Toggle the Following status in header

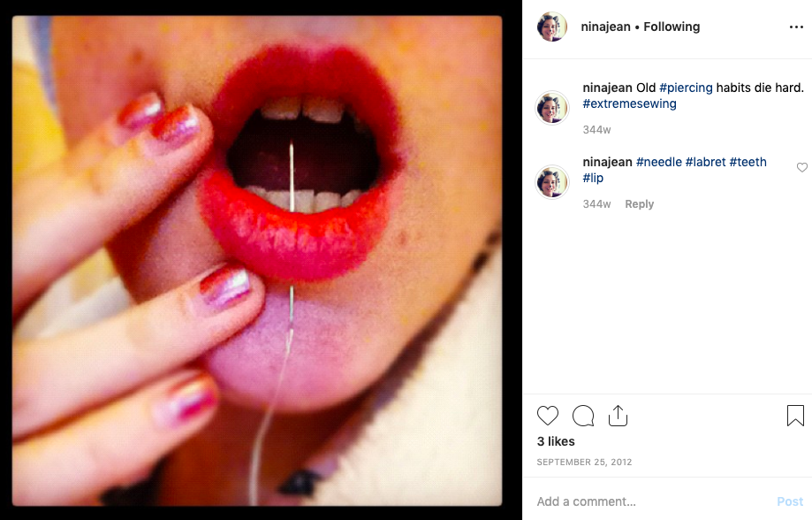pyautogui.click(x=672, y=27)
